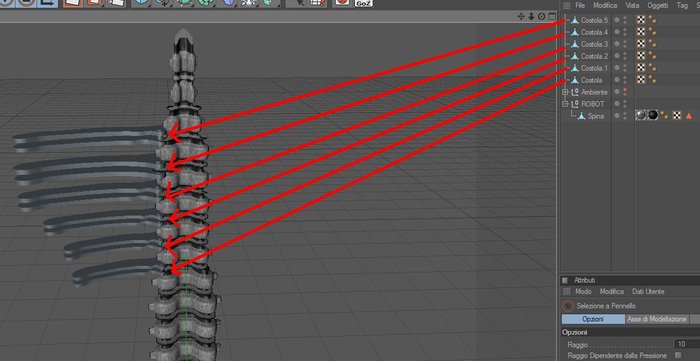Click the grip icon beside the Modo menu
The height and width of the screenshot is (361, 700).
click(567, 291)
